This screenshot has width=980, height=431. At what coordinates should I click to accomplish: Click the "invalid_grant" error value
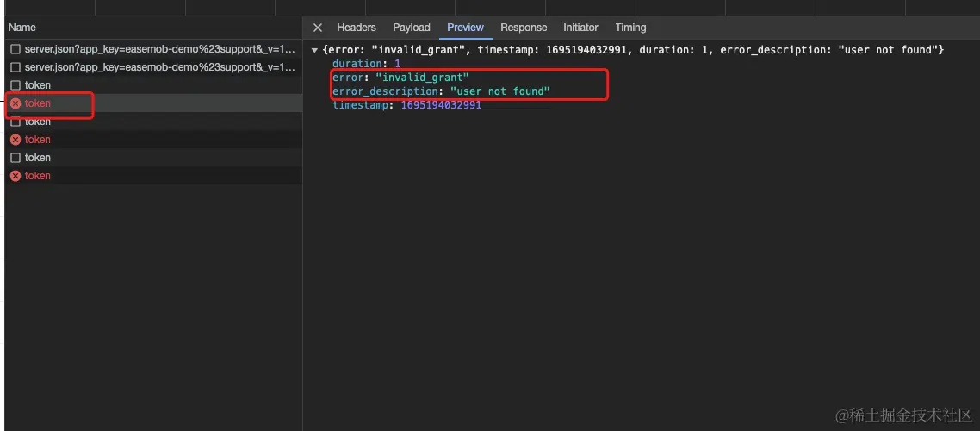click(x=421, y=78)
